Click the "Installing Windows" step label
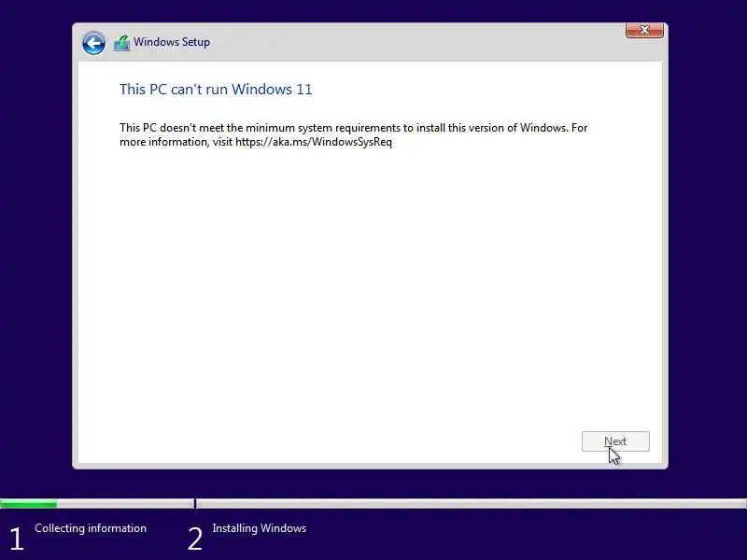Screen dimensions: 747x560 click(x=260, y=528)
